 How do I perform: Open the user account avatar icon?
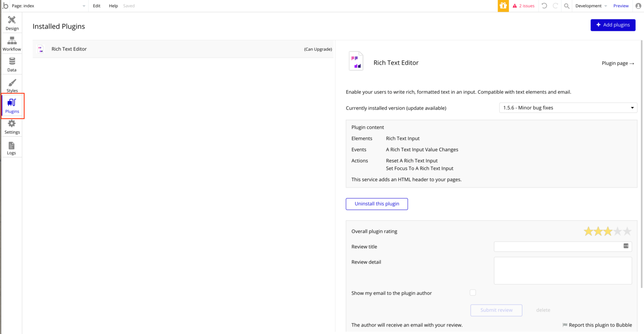click(x=638, y=6)
